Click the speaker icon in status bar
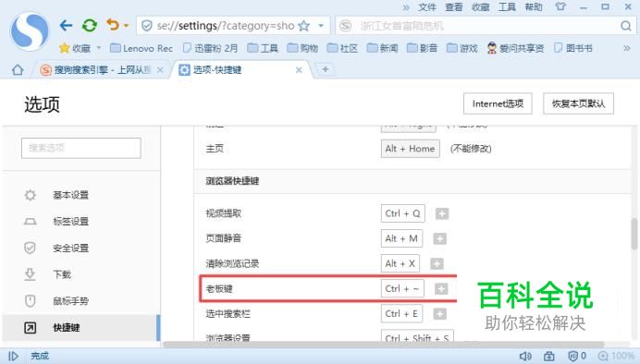640x364 pixels. pos(525,357)
